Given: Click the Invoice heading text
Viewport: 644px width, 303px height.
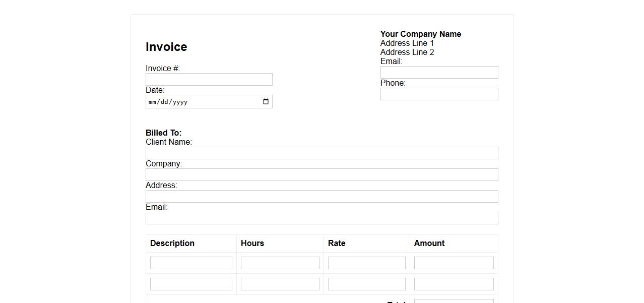Looking at the screenshot, I should (166, 47).
